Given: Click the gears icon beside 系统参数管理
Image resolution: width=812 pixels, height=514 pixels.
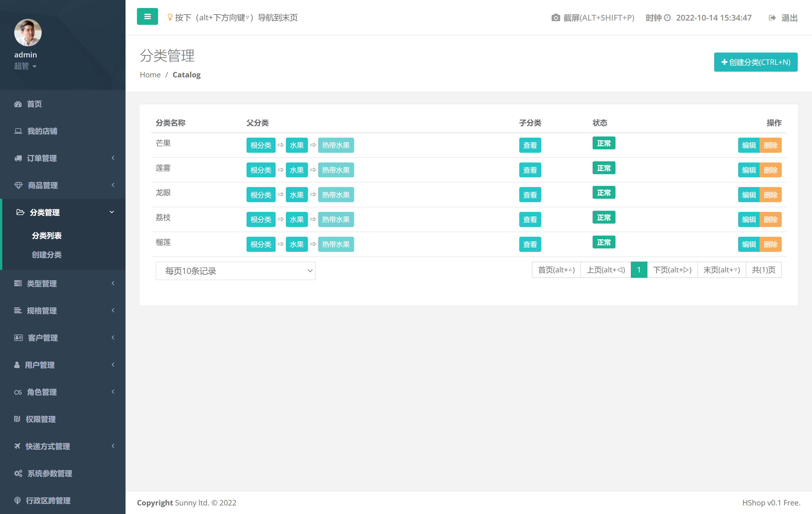Looking at the screenshot, I should pyautogui.click(x=18, y=473).
